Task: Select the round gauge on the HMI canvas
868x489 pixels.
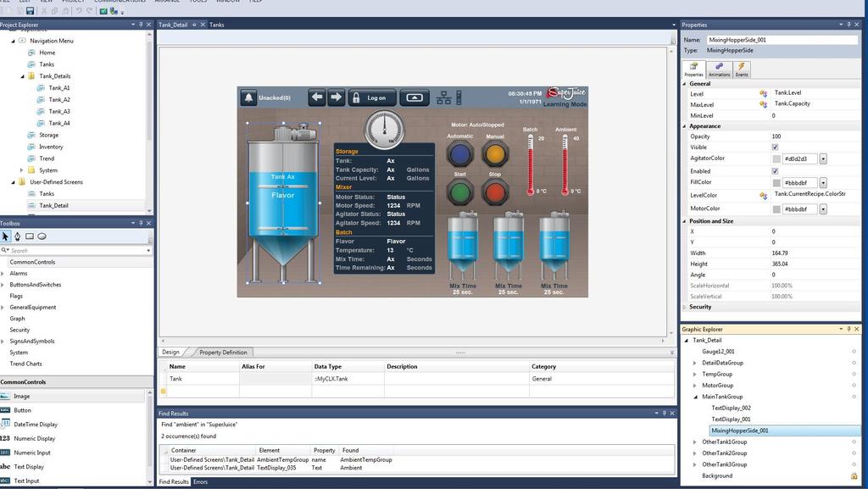Action: click(x=384, y=130)
